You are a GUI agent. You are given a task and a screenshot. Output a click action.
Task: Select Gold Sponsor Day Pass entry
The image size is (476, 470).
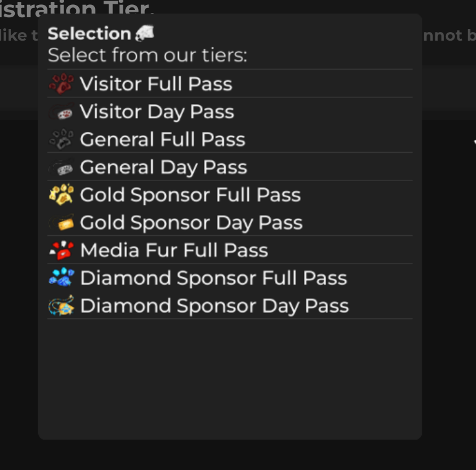191,223
